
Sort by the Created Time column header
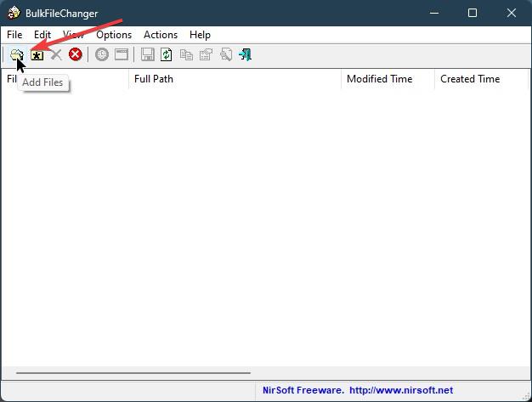coord(482,79)
